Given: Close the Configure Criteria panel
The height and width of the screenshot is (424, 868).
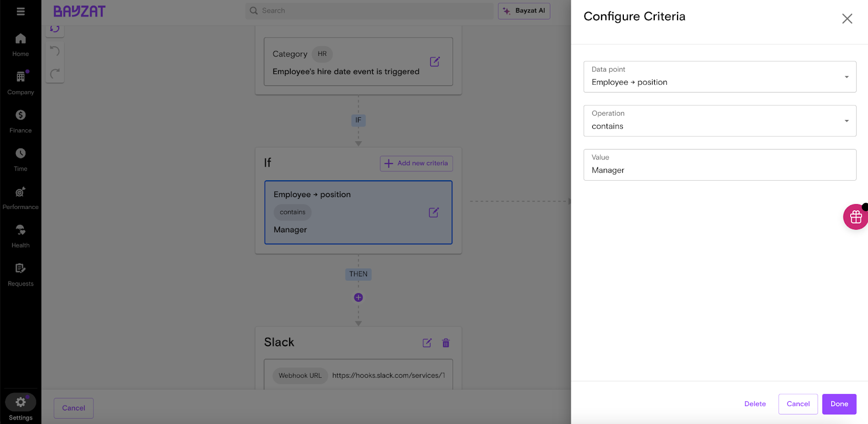Looking at the screenshot, I should click(847, 19).
